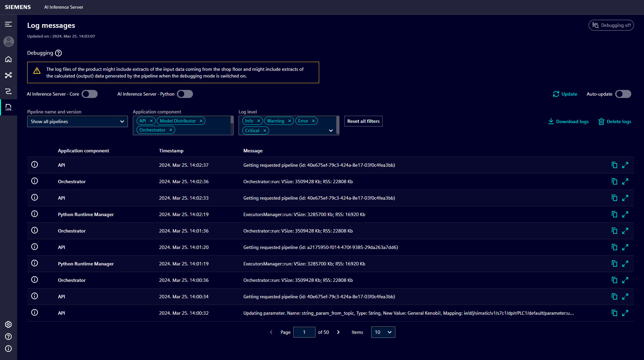644x360 pixels.
Task: Click the Debugging help question icon
Action: coord(58,53)
